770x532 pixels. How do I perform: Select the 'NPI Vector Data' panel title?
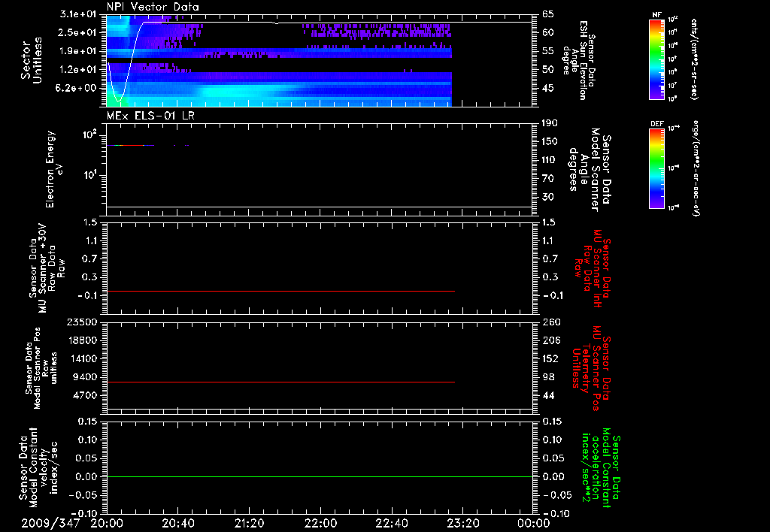[x=153, y=7]
